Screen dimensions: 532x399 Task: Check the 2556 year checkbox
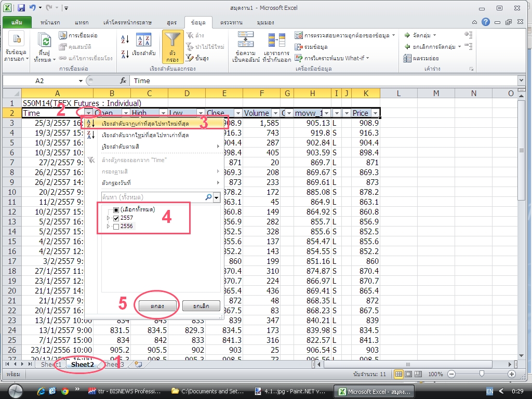point(116,227)
